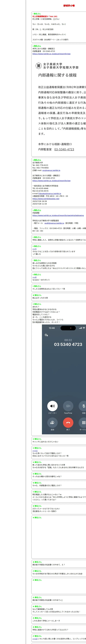Tap the red end-call button labeled 終了
The height and width of the screenshot is (644, 86).
tap(68, 422)
